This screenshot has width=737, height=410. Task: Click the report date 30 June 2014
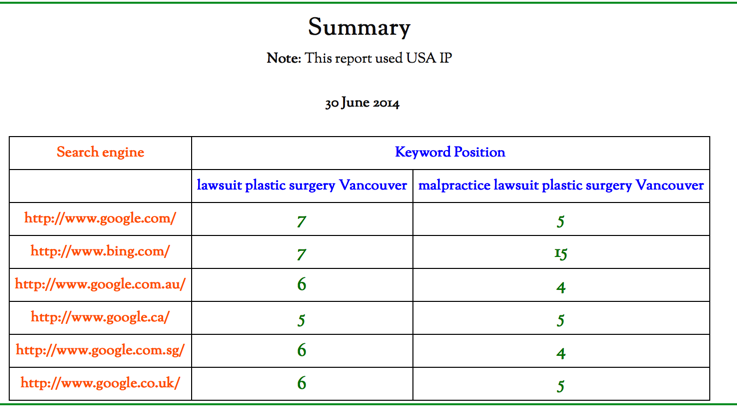coord(362,104)
